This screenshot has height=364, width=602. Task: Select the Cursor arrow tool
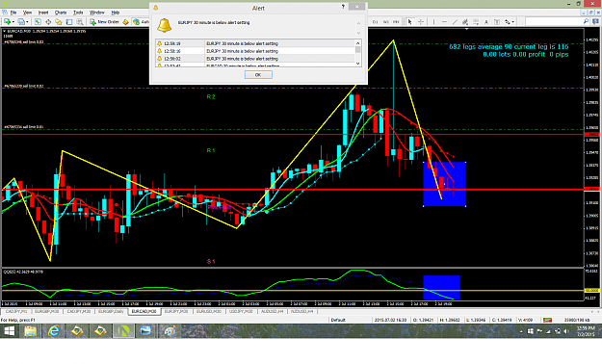tap(409, 22)
